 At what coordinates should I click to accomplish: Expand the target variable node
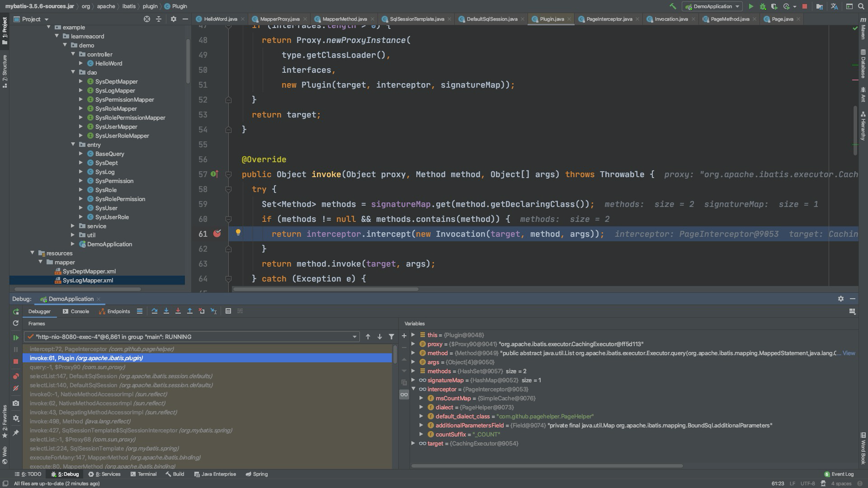413,443
